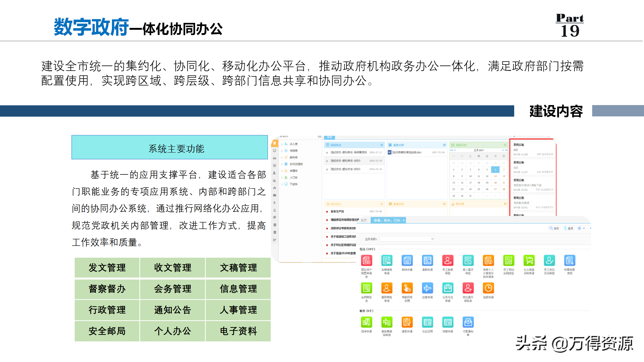Open the 办公用品采购申请 cart icon
This screenshot has height=362, width=644.
529,260
